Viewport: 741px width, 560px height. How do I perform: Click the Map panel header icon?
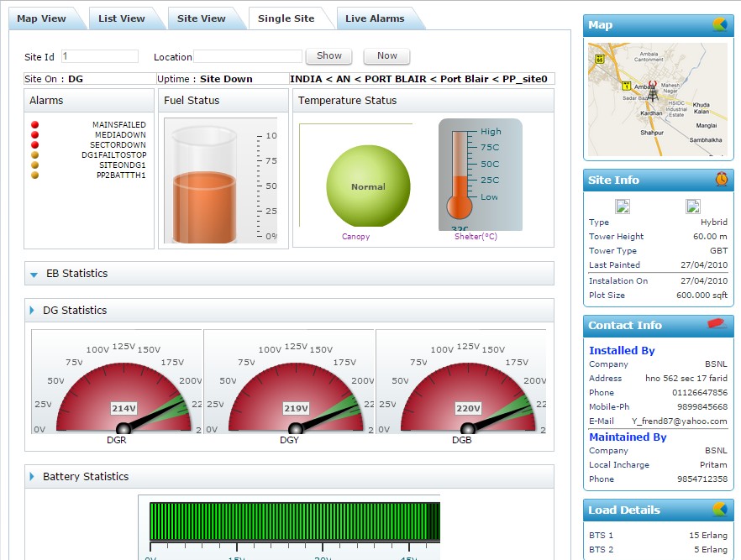click(719, 25)
